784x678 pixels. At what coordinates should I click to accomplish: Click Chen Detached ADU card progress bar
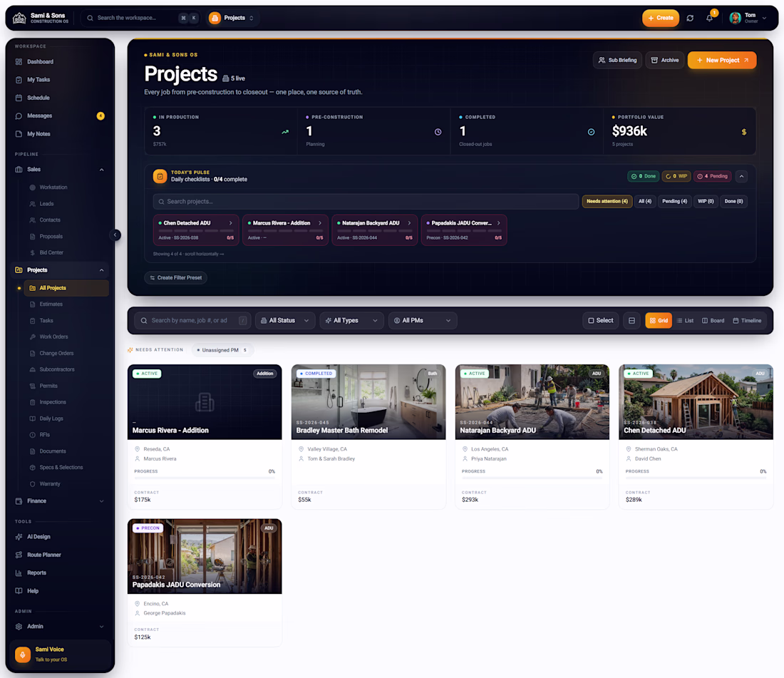click(x=696, y=478)
